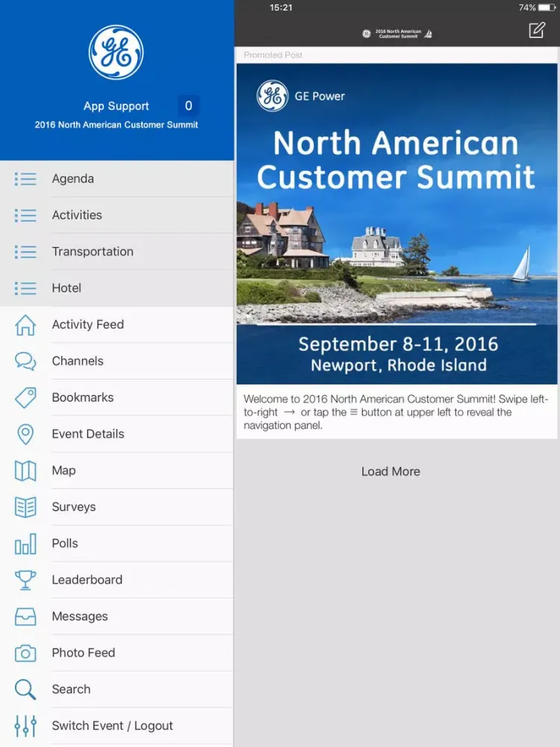Tap the Load More button
Screen dimensions: 560x747
tap(391, 471)
